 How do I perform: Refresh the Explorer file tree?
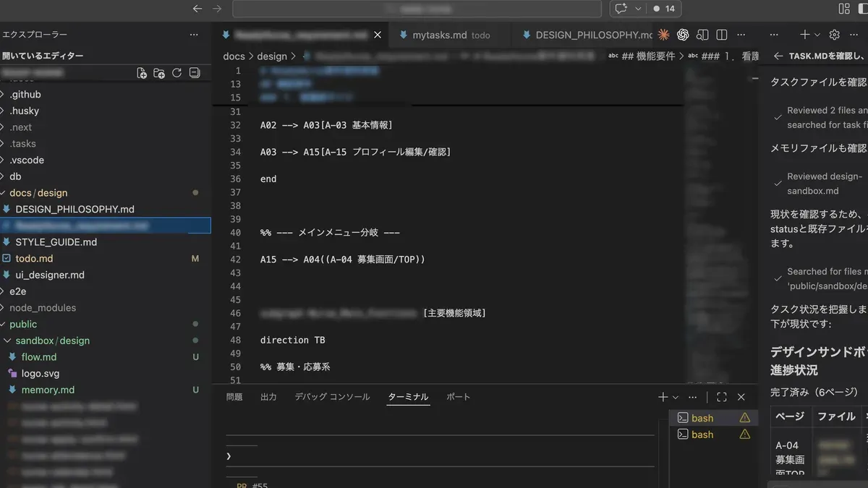point(176,73)
